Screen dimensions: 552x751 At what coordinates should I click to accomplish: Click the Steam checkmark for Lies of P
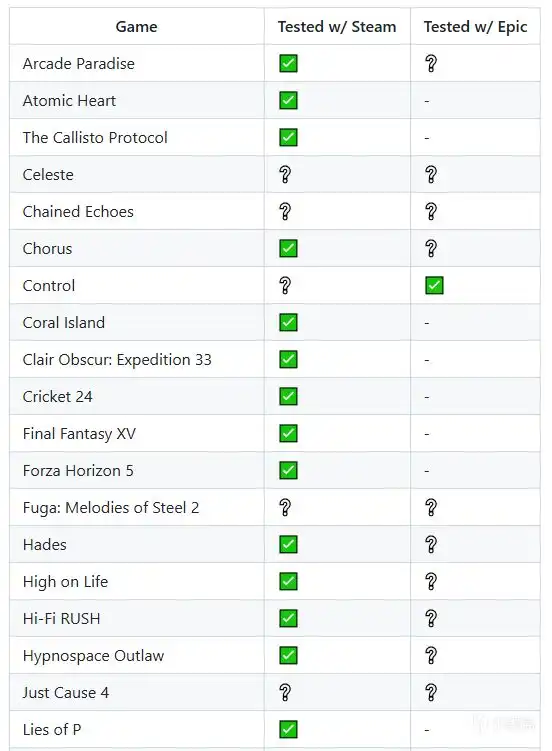pos(288,729)
